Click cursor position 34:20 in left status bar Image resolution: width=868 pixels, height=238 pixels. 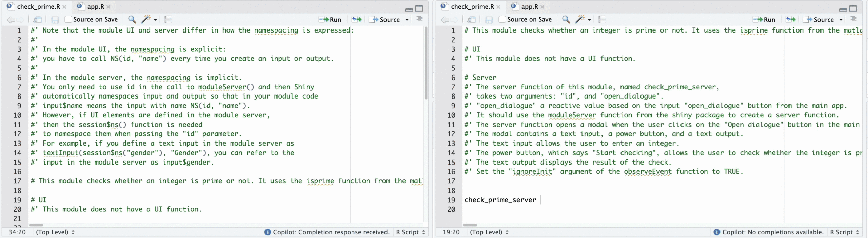(x=17, y=232)
